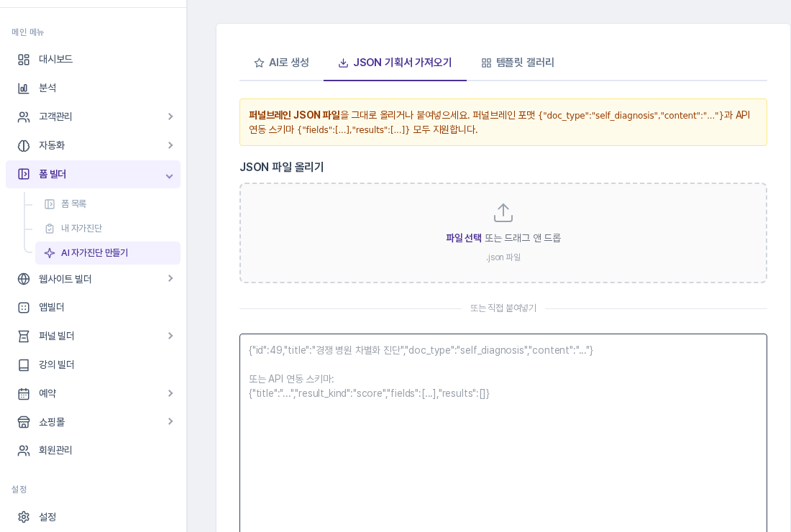Click the 폼 목록 submenu icon

tap(50, 203)
